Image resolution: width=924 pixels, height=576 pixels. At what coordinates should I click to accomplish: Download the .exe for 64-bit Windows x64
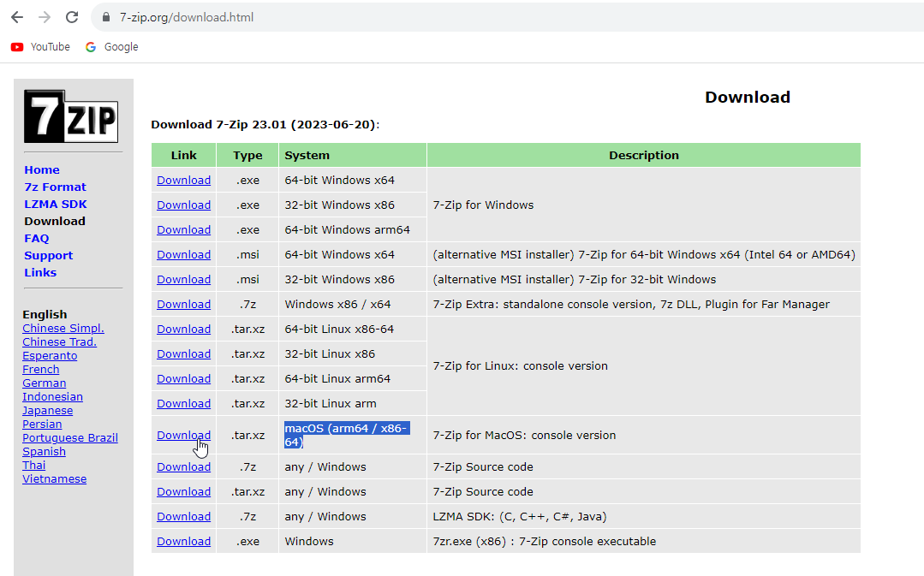click(x=183, y=181)
